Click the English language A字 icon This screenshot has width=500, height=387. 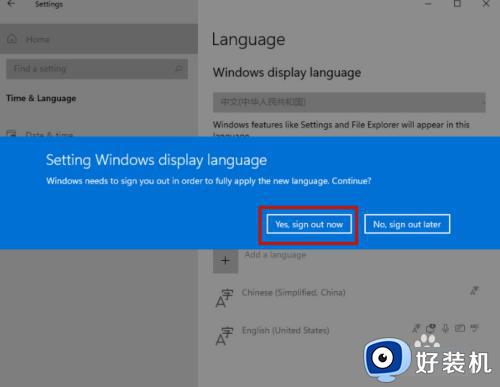[224, 336]
